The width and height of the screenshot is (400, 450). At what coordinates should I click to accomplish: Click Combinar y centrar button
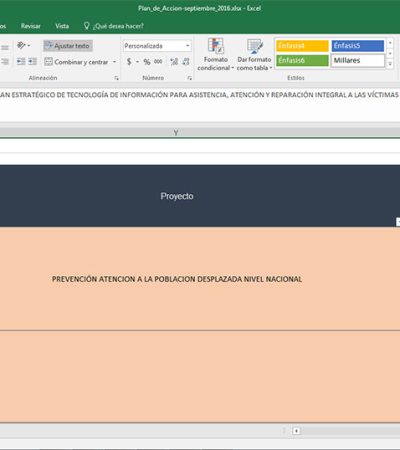pyautogui.click(x=77, y=62)
